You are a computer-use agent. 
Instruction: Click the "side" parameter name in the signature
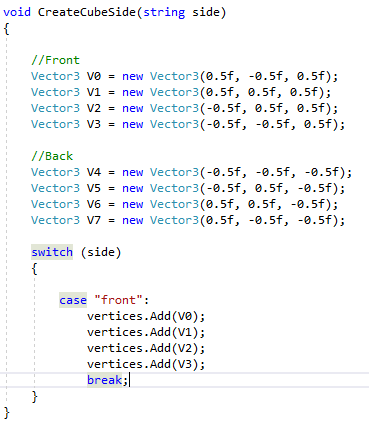click(206, 12)
